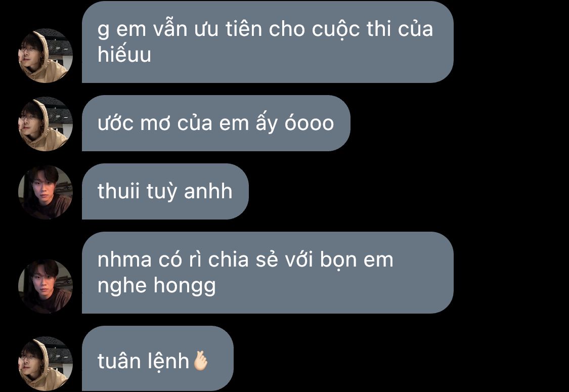Select the 'ước mơ của em ấy óooo' bubble
The height and width of the screenshot is (392, 569).
[216, 123]
